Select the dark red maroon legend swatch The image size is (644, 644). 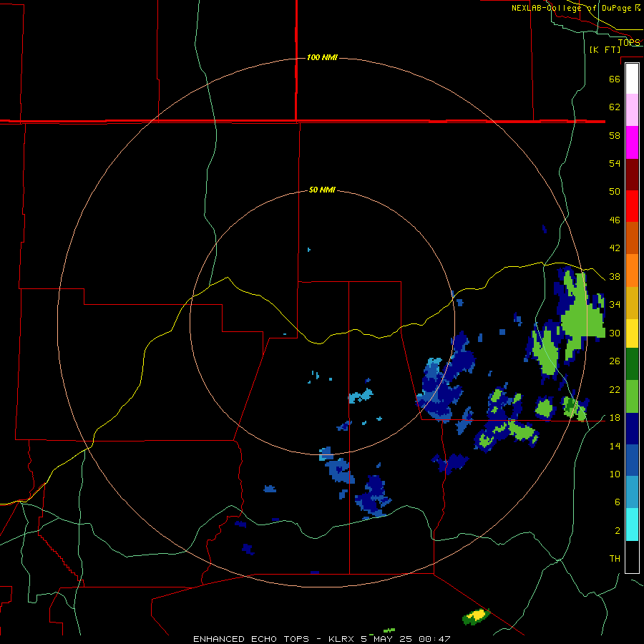tap(632, 175)
